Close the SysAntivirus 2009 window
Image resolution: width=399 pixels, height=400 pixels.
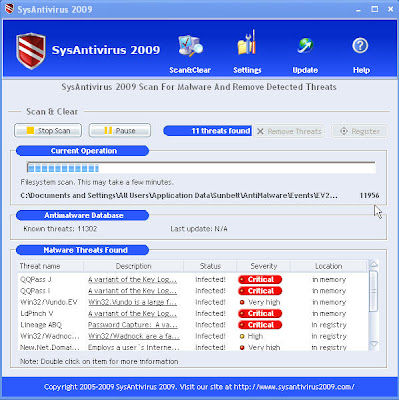click(x=390, y=9)
